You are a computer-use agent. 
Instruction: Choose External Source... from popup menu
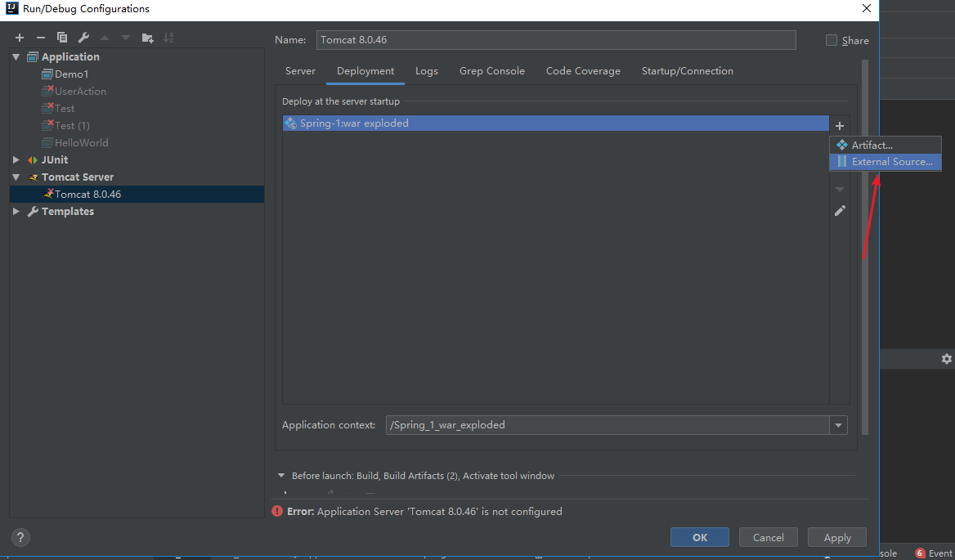pyautogui.click(x=886, y=162)
